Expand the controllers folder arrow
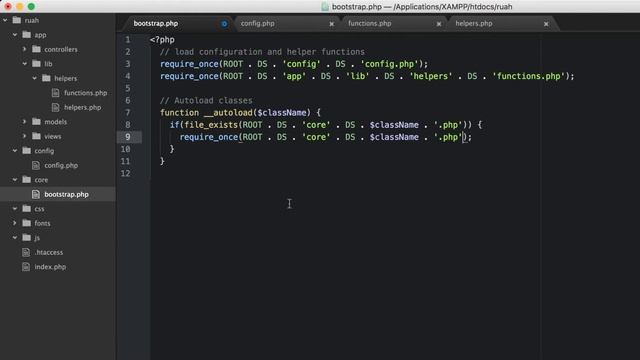Screen dimensions: 640x360 [x=24, y=49]
